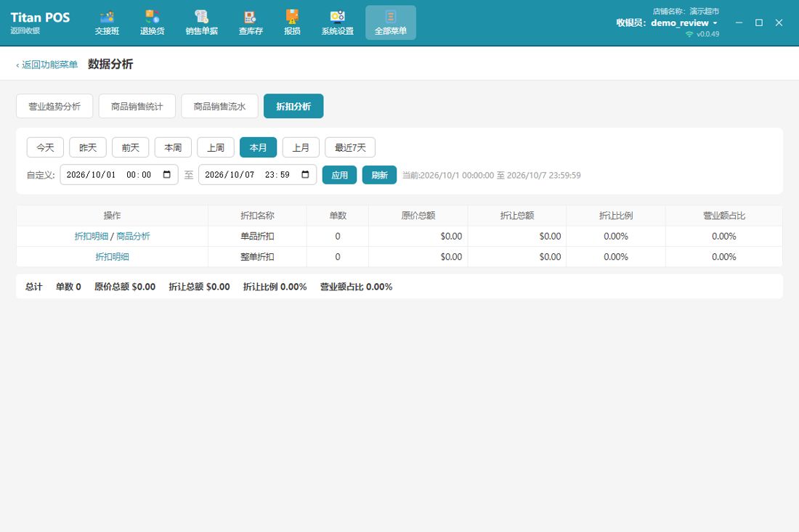Select the 折扣分析 tab
Viewport: 799px width, 532px height.
[x=293, y=106]
